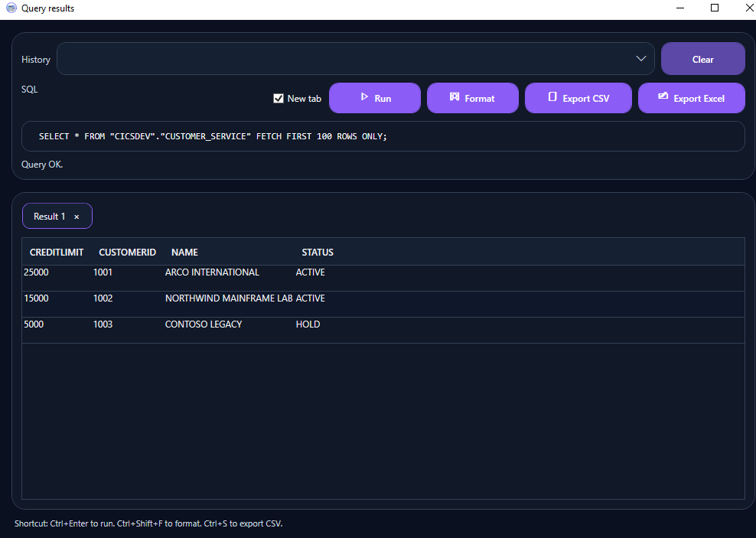
Task: Select customer ID 1003 cell
Action: click(x=103, y=324)
